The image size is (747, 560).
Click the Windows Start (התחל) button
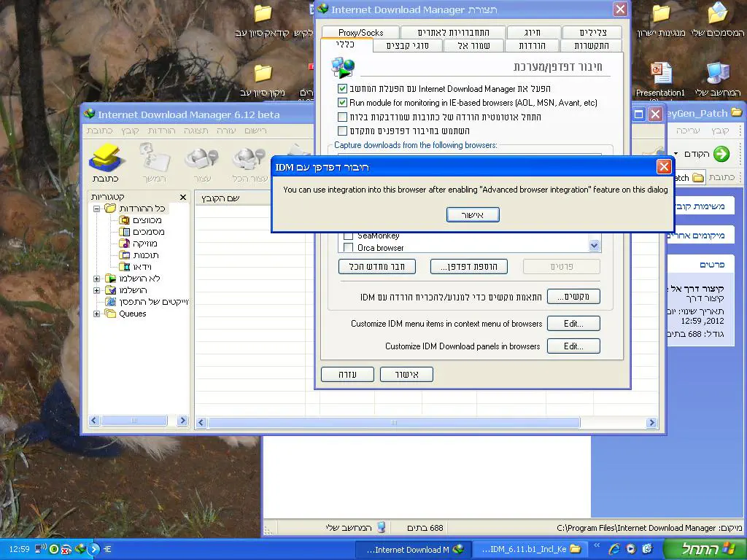click(x=704, y=549)
